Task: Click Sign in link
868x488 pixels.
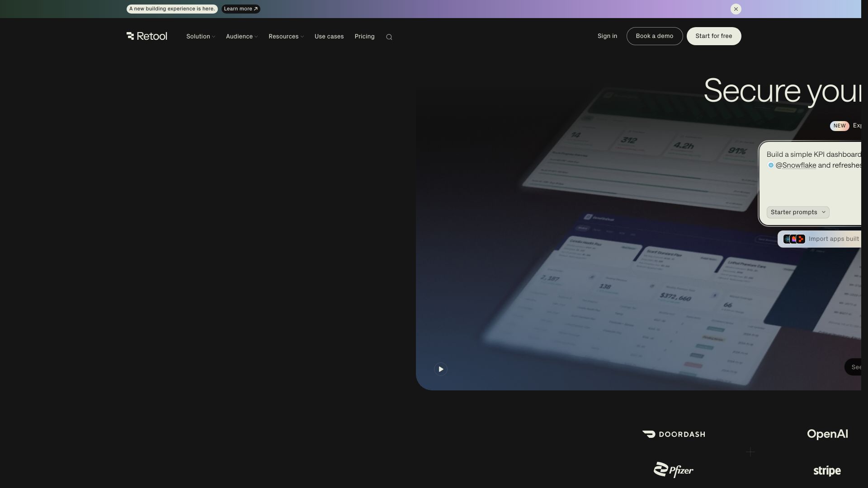Action: (x=607, y=36)
